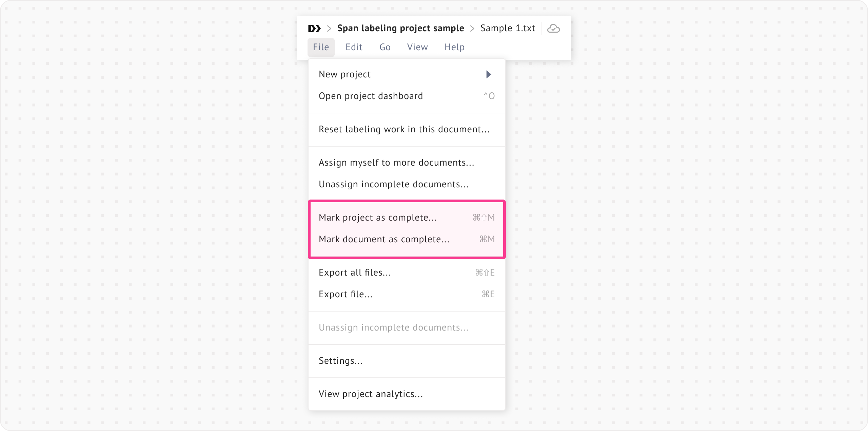Select Assign myself to more documents

(396, 163)
